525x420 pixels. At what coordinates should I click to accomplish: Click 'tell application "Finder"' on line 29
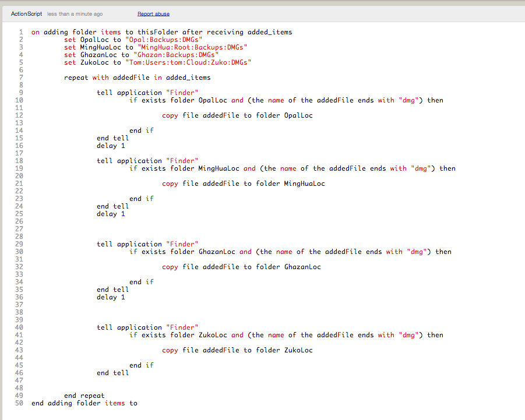coord(147,244)
